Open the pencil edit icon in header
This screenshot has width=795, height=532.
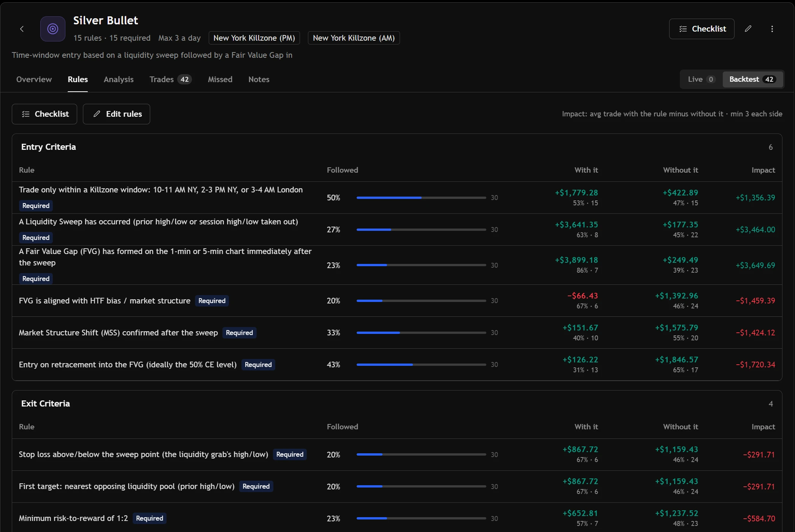tap(748, 29)
